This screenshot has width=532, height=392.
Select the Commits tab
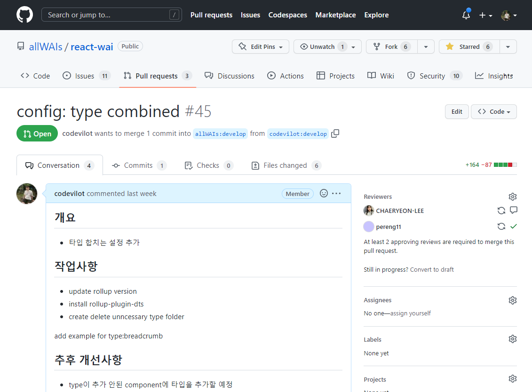tap(139, 165)
